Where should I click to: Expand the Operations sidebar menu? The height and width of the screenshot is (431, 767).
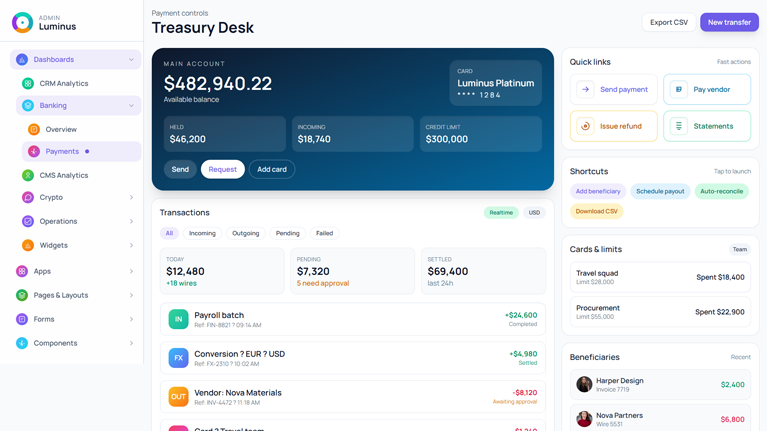(131, 222)
